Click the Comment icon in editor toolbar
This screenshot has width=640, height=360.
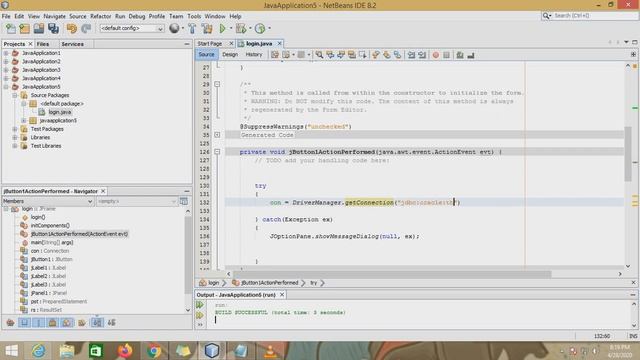(x=460, y=55)
